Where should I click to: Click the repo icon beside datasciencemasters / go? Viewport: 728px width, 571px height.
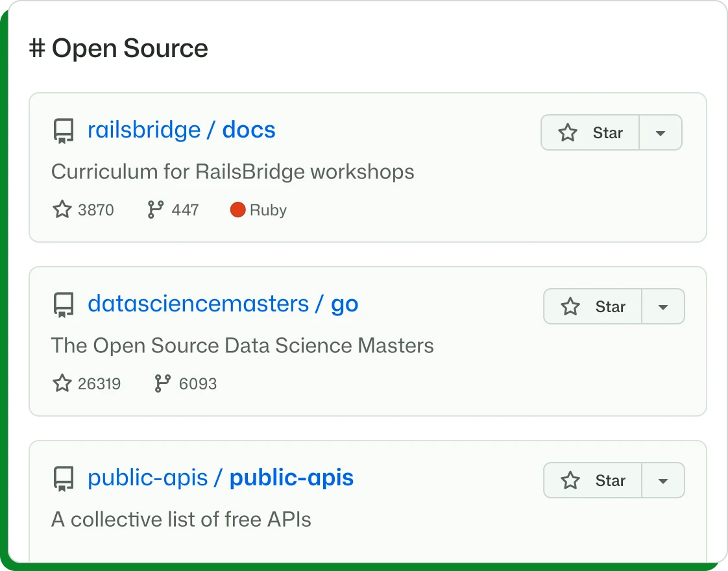[63, 305]
